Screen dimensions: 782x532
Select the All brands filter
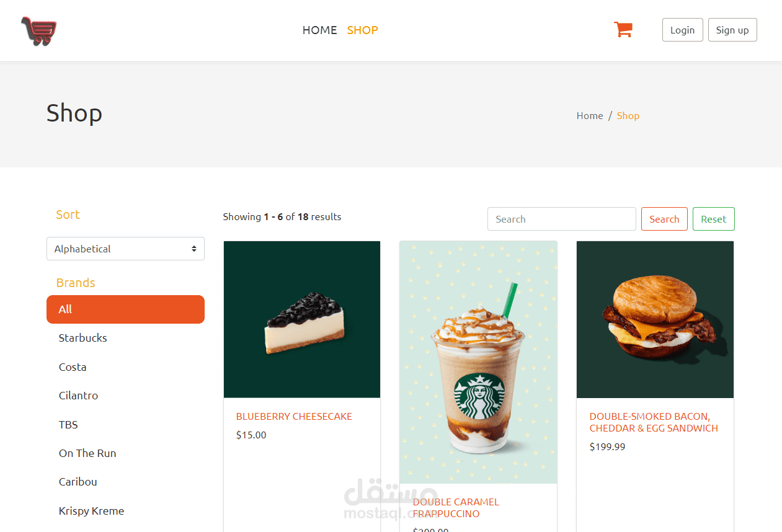(125, 309)
